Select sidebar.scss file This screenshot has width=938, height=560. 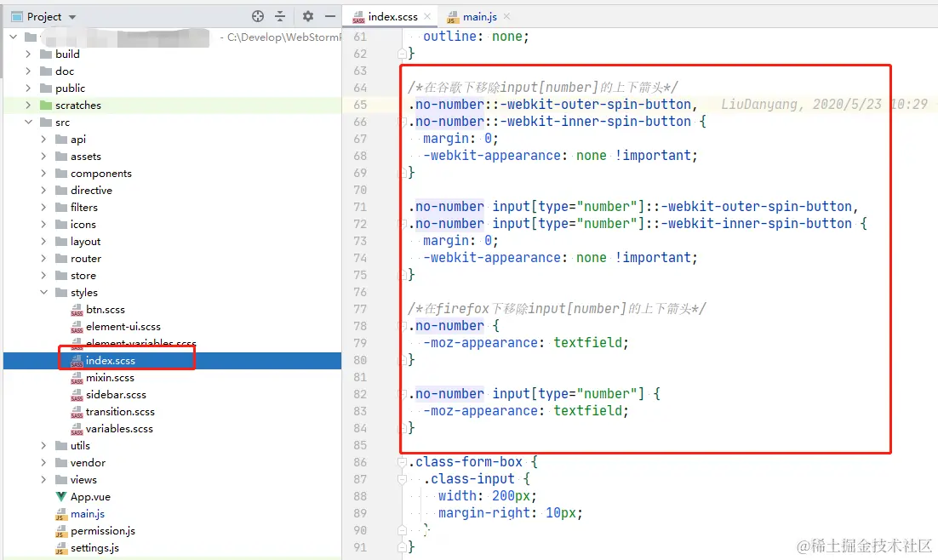click(x=116, y=395)
